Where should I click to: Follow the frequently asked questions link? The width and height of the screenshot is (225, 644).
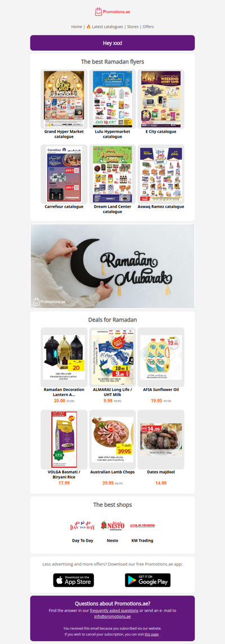coord(114,611)
